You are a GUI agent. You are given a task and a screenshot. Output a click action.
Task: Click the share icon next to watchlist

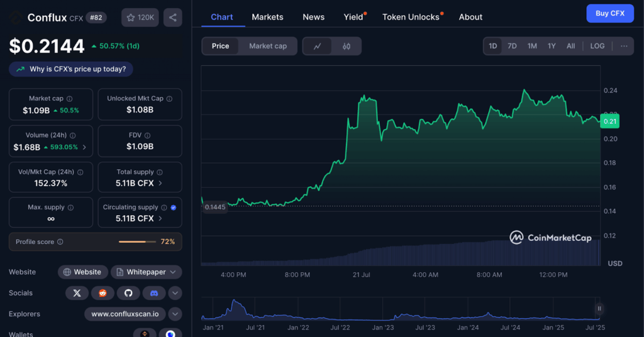173,18
